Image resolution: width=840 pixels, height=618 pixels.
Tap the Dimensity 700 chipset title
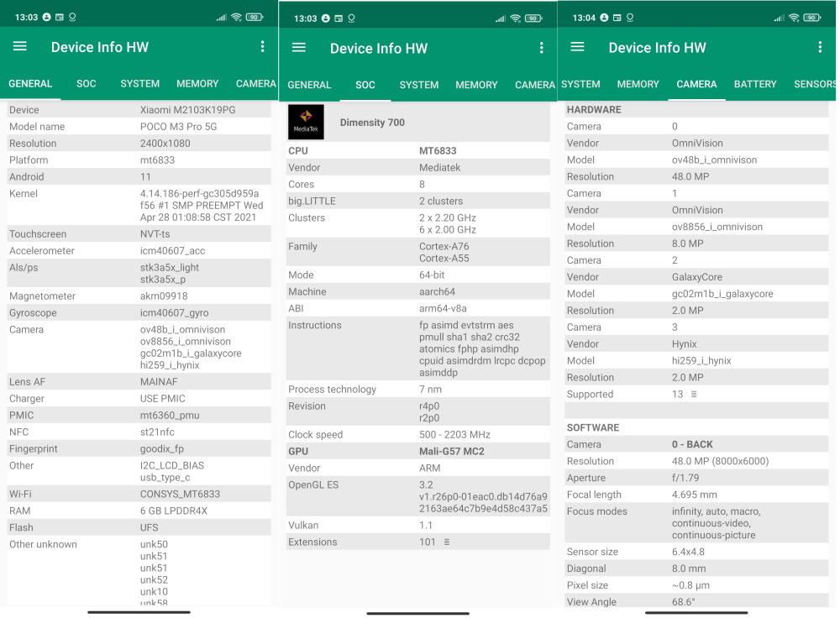click(x=372, y=122)
